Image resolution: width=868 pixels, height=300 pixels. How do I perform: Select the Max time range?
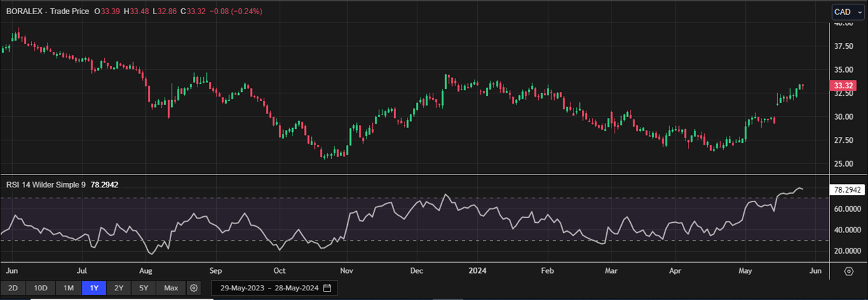pyautogui.click(x=171, y=288)
